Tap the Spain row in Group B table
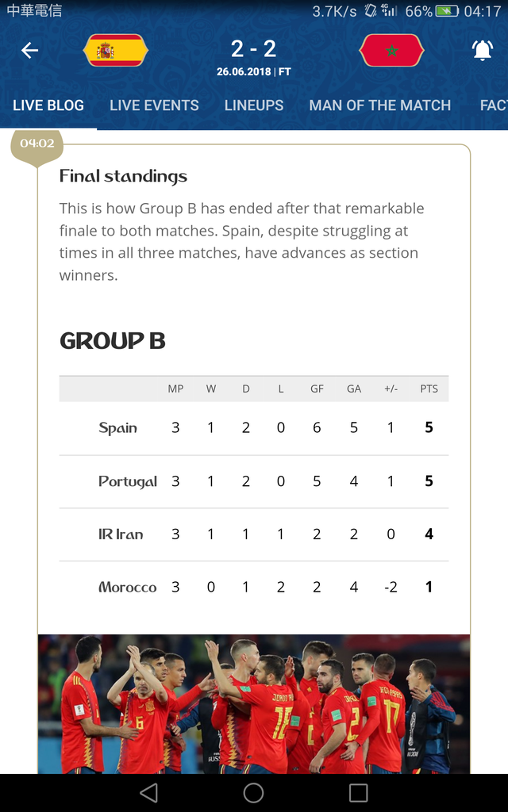Image resolution: width=508 pixels, height=812 pixels. point(254,427)
